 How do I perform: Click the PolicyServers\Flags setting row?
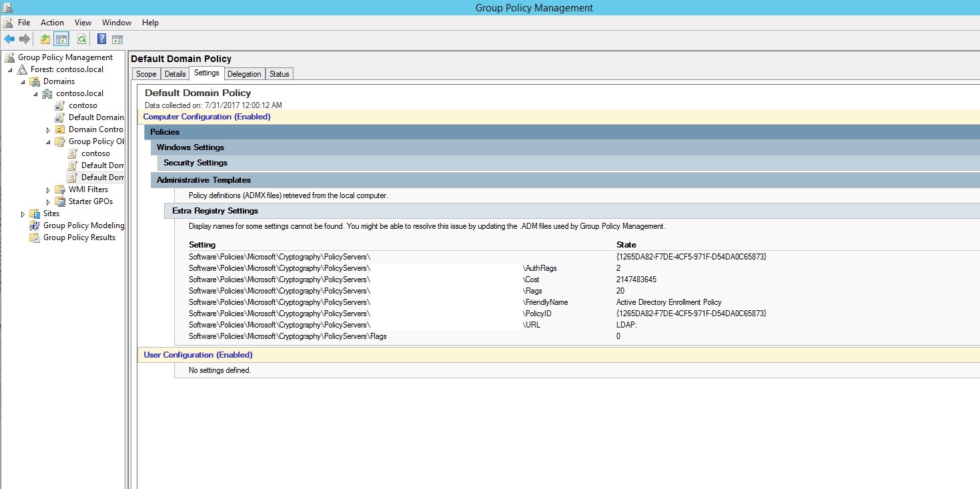pyautogui.click(x=288, y=336)
